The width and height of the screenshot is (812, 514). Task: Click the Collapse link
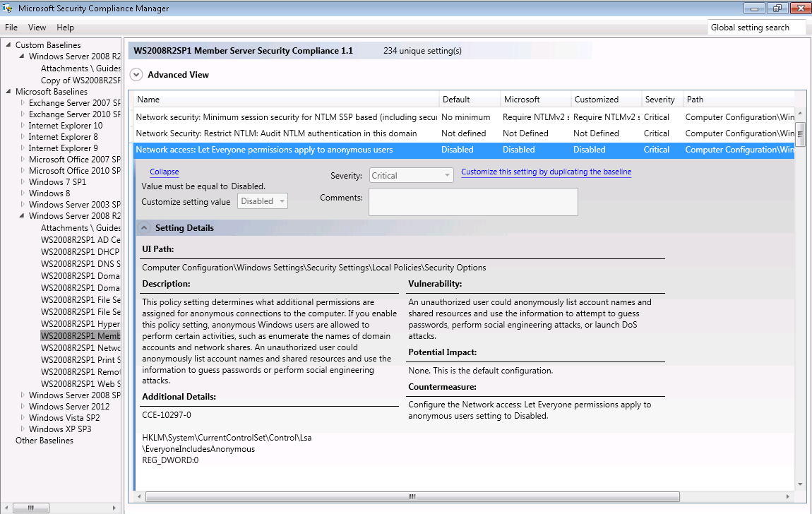tap(164, 172)
